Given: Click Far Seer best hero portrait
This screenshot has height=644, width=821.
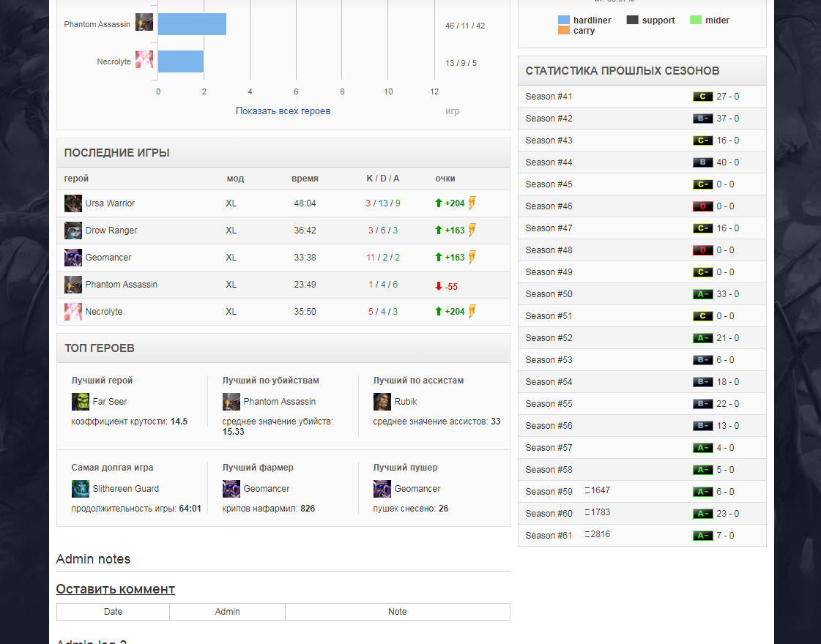Looking at the screenshot, I should tap(80, 402).
